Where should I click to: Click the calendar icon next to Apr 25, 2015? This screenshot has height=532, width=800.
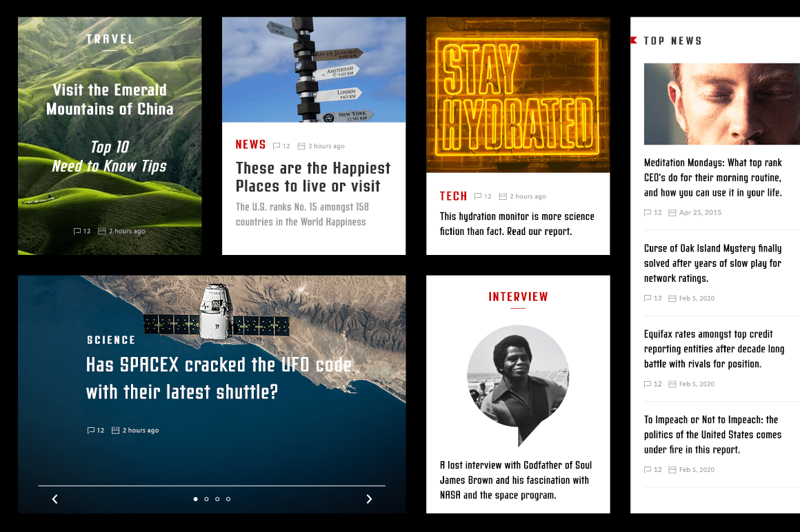672,212
